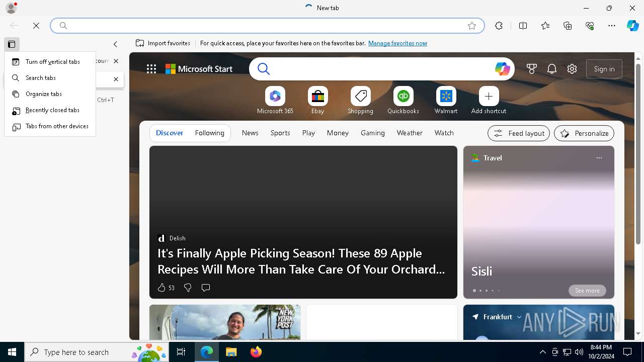Launch Firefox from the taskbar

coord(256,352)
